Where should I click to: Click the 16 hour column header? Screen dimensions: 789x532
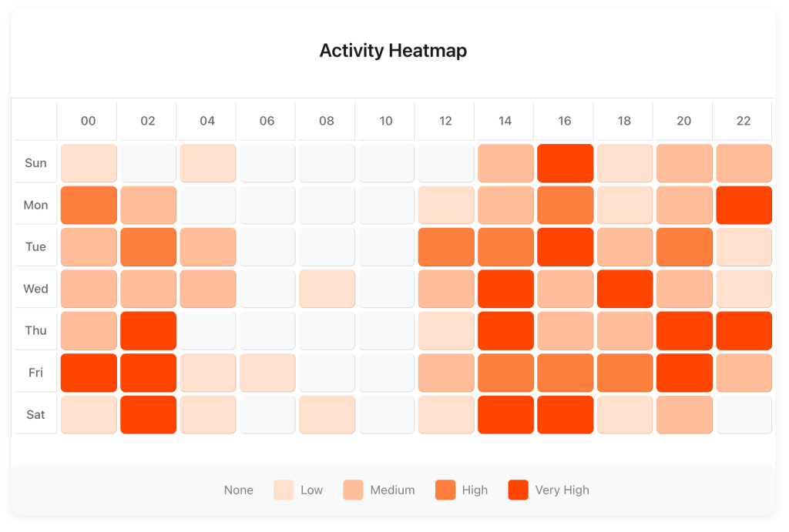(565, 121)
